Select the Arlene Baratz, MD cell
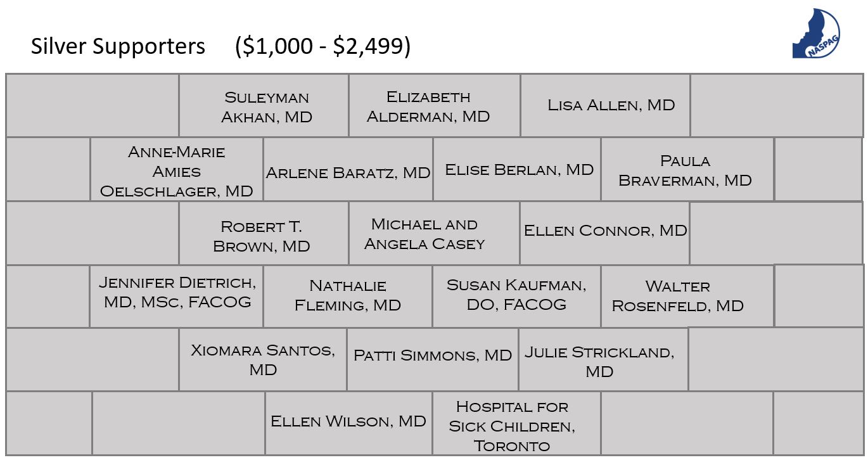This screenshot has height=460, width=868. tap(348, 170)
